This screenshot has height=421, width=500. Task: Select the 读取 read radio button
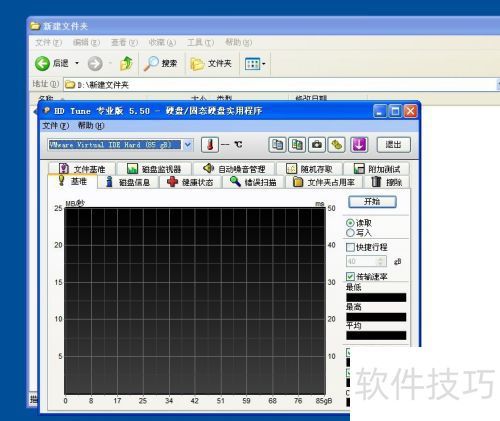(x=350, y=223)
